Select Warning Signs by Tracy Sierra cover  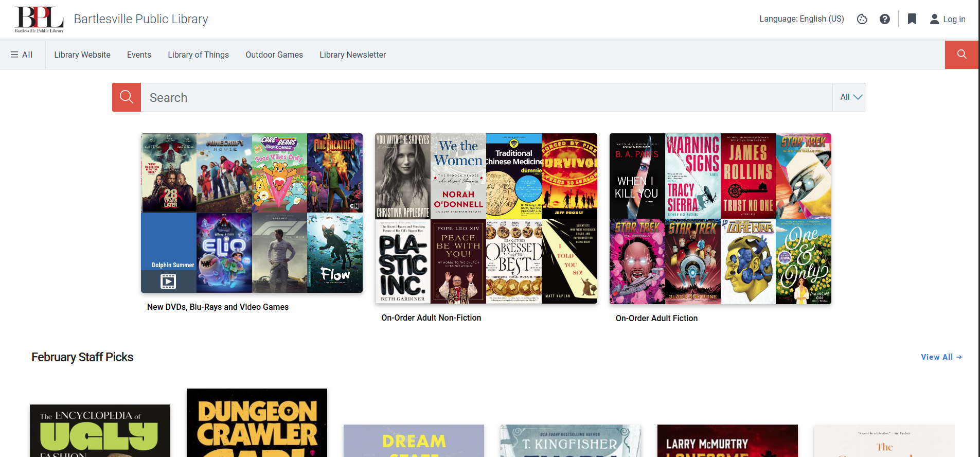point(693,176)
